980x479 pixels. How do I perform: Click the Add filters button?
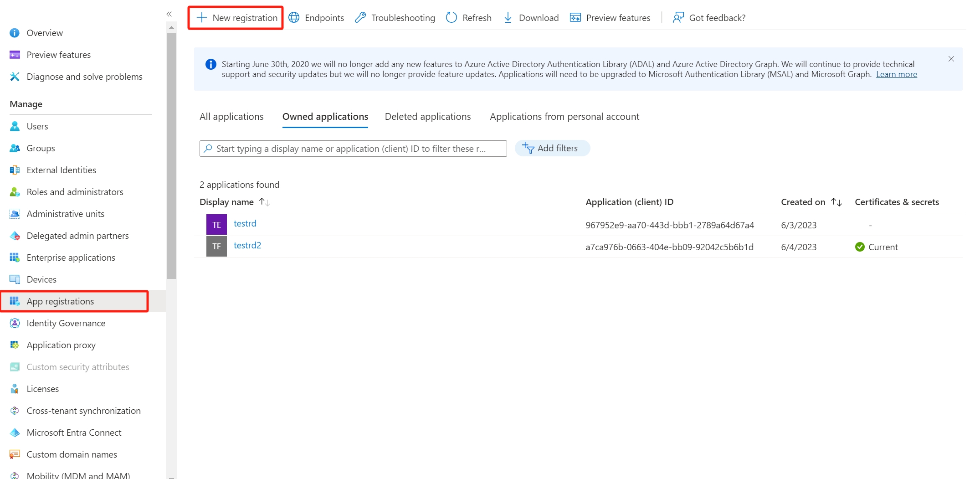(552, 148)
